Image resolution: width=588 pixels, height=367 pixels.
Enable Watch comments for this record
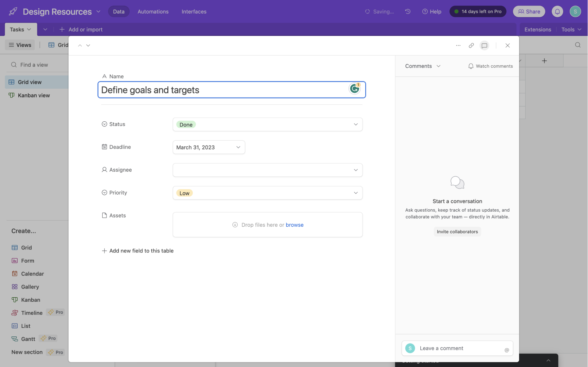tap(490, 66)
